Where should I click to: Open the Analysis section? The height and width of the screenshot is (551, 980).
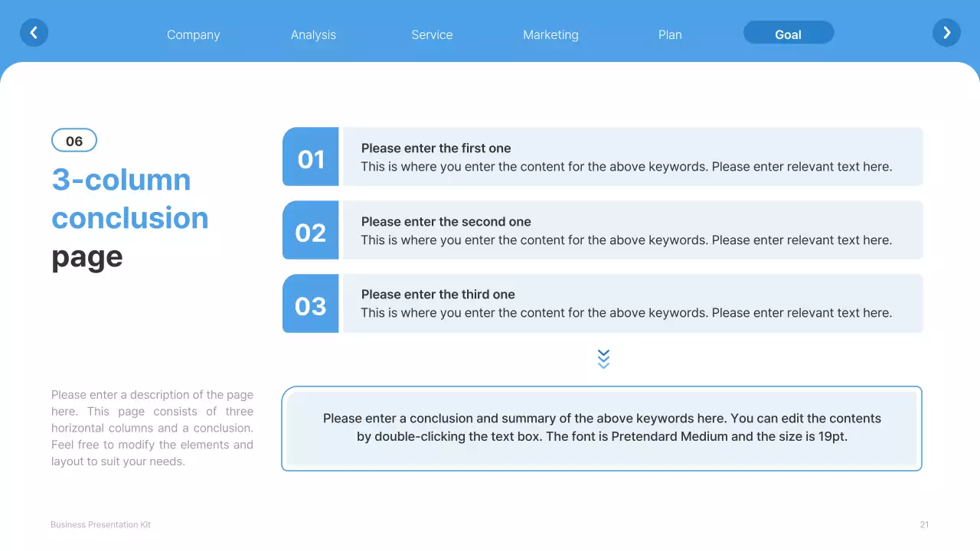[313, 34]
